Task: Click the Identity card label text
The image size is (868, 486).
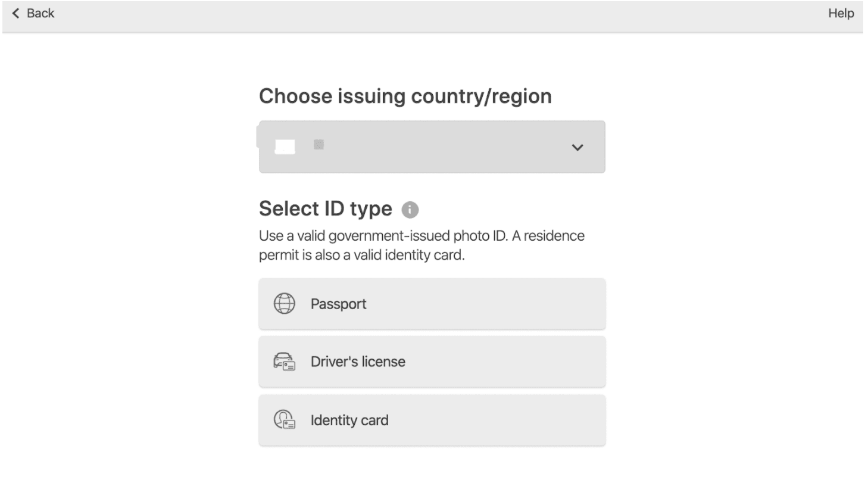Action: [x=349, y=420]
